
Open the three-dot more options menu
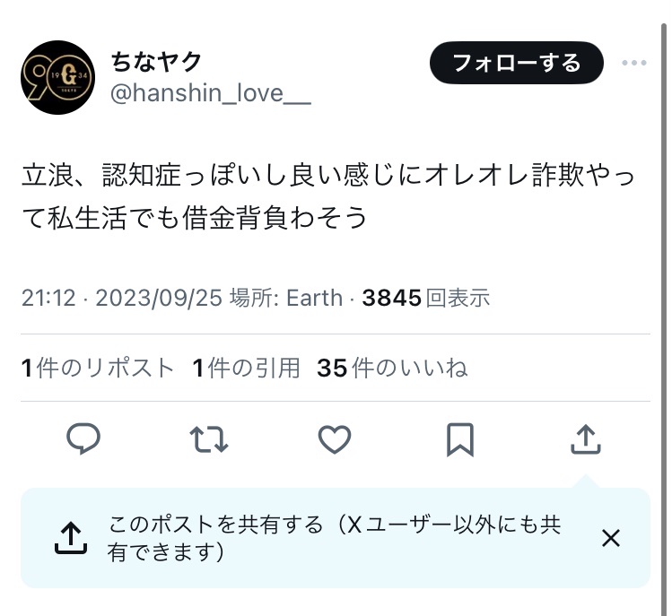tap(634, 63)
